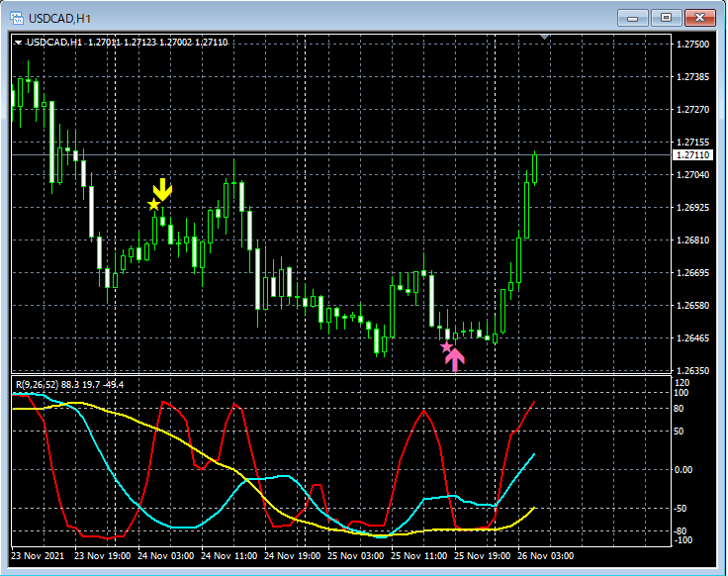728x576 pixels.
Task: Click the 1.26350 price scale label
Action: tap(692, 371)
